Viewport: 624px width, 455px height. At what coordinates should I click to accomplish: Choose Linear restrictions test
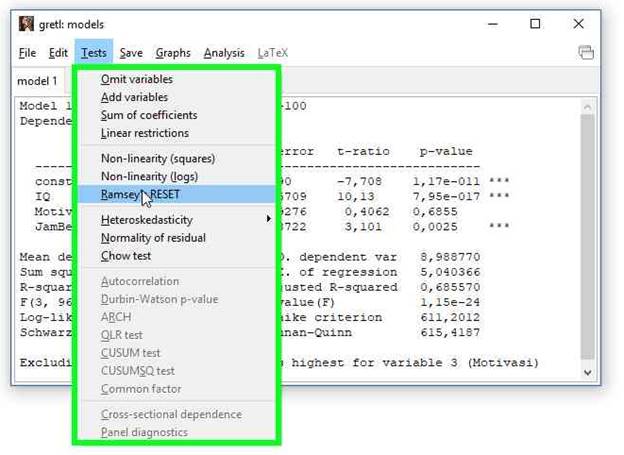point(144,133)
